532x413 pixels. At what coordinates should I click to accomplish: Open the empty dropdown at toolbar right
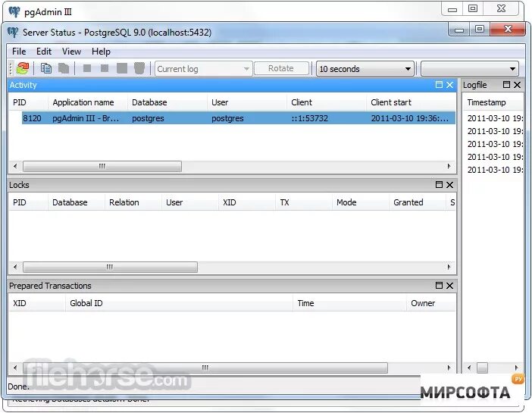(x=470, y=69)
